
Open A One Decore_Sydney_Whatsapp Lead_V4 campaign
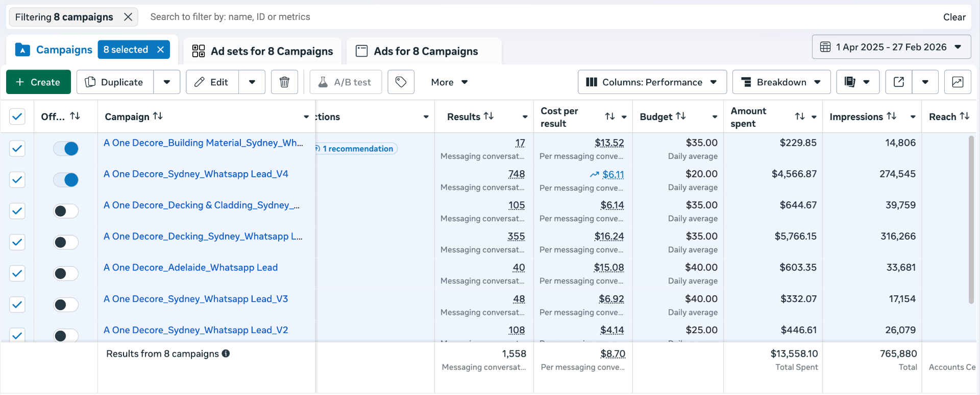pyautogui.click(x=196, y=174)
